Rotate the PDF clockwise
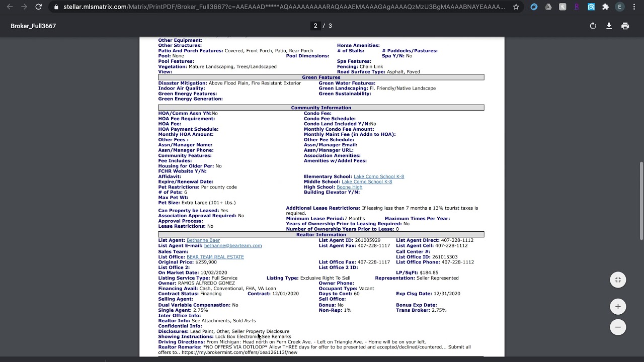Image resolution: width=644 pixels, height=362 pixels. point(593,26)
